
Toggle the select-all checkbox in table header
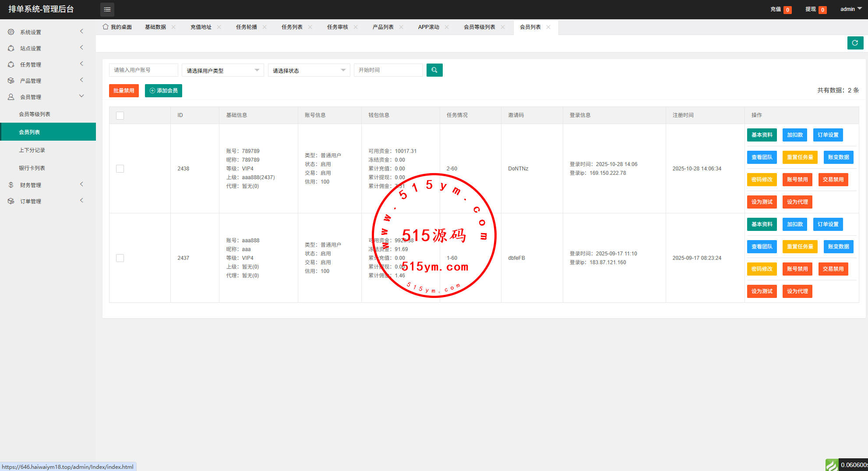pyautogui.click(x=120, y=116)
